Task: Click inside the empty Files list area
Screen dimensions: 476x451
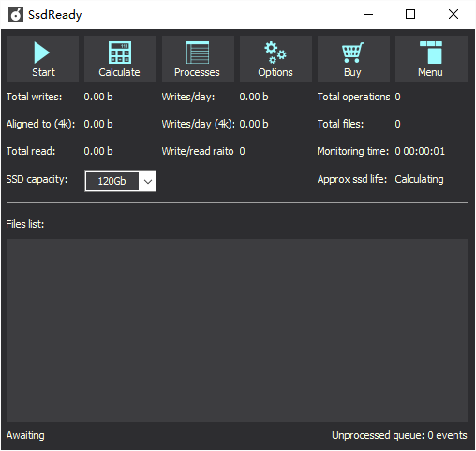Action: pyautogui.click(x=237, y=330)
